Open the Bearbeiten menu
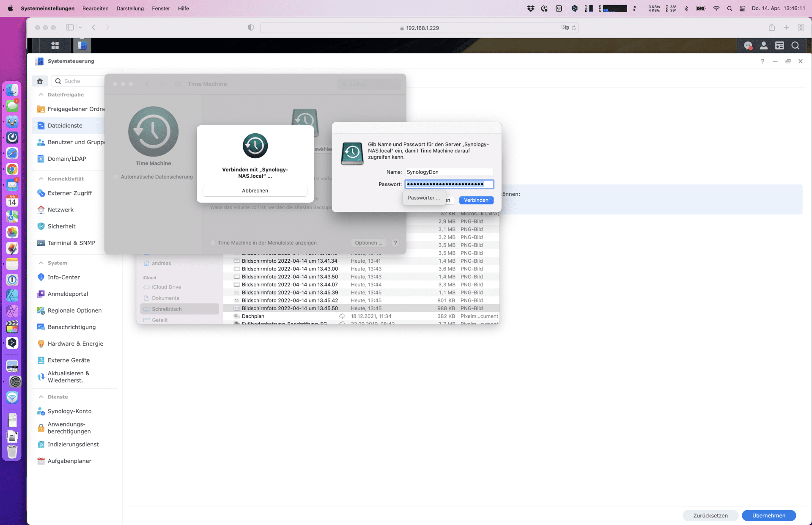The image size is (812, 525). pyautogui.click(x=96, y=8)
